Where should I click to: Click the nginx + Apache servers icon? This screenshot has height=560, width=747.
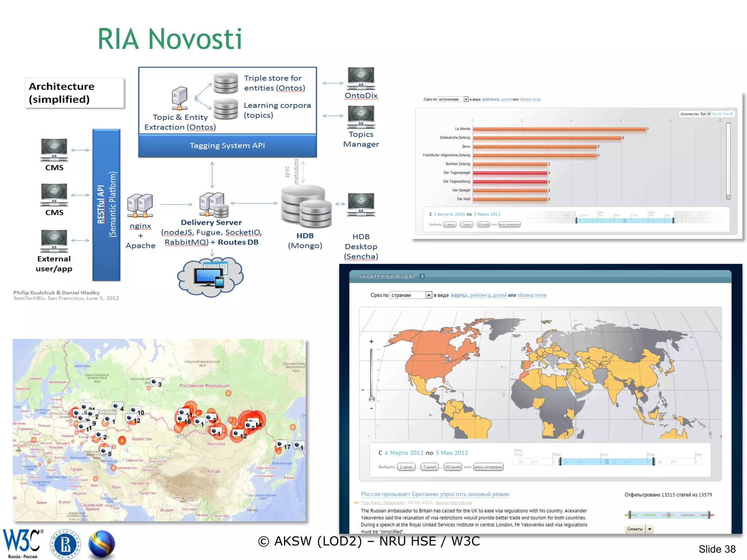coord(140,206)
